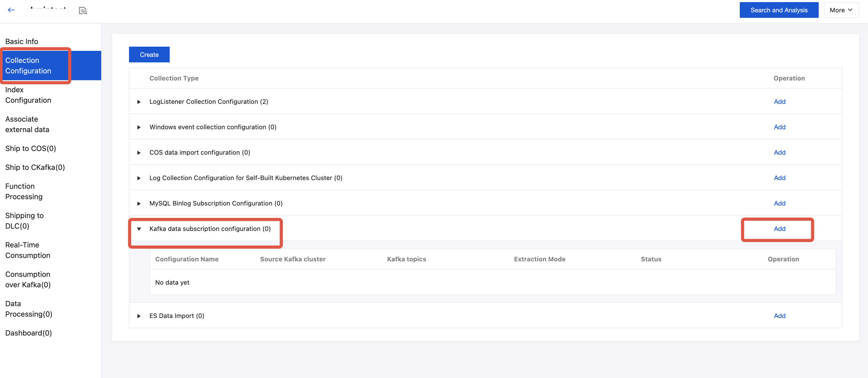
Task: Add Kafka data subscription configuration
Action: coord(779,229)
